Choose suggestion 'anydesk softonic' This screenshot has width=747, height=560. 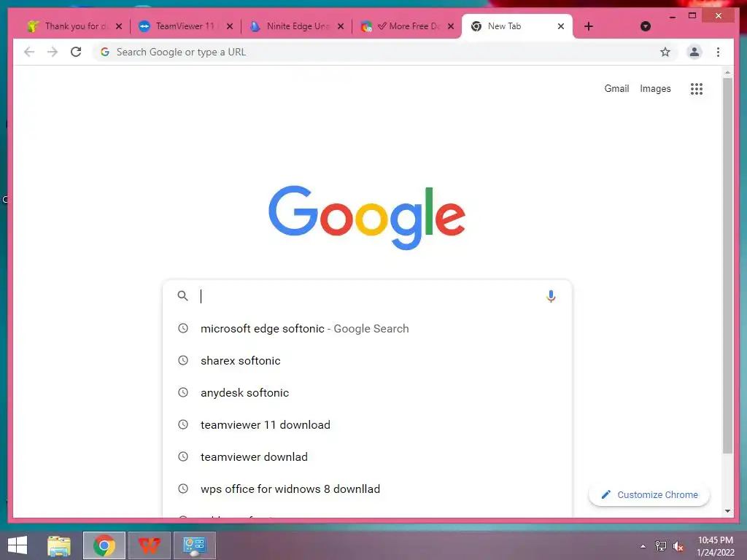click(x=367, y=392)
